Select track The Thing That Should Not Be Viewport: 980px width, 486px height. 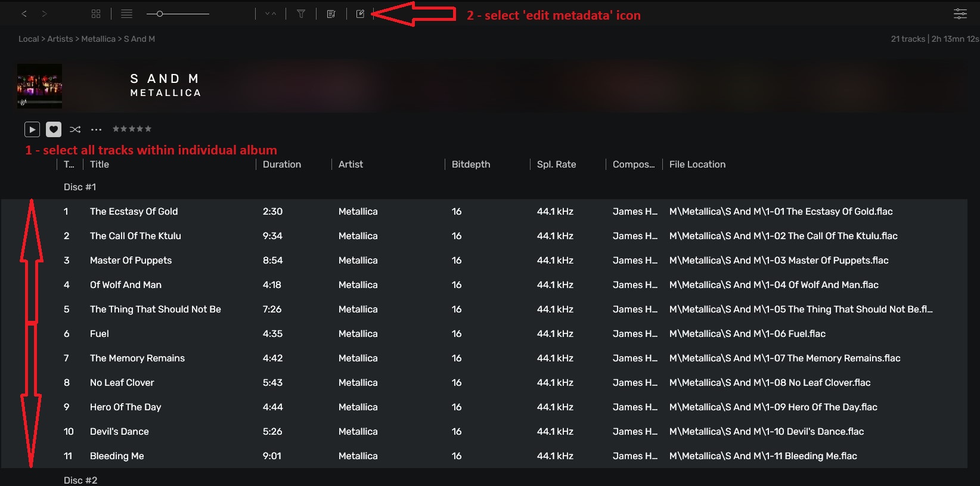pyautogui.click(x=484, y=309)
